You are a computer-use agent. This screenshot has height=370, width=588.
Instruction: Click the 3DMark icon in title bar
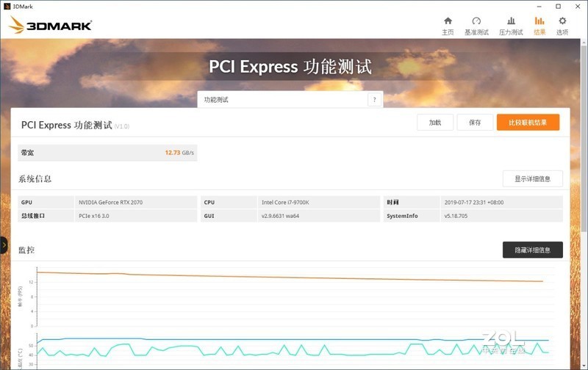click(7, 7)
